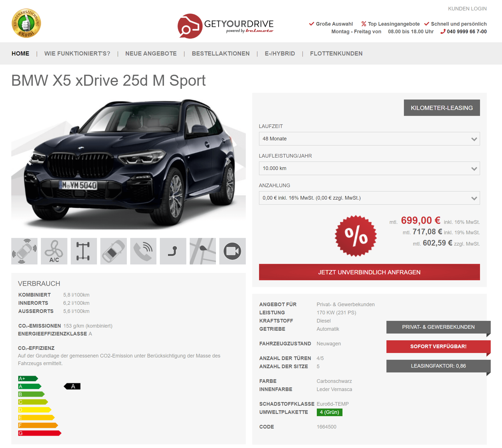Click the Carbonschwarz color value
Screen dimensions: 502x448
coord(334,381)
